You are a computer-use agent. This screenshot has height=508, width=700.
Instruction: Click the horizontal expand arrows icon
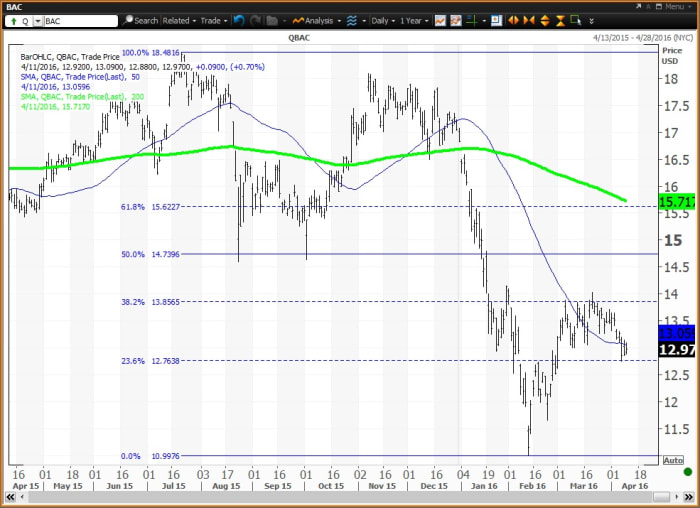pyautogui.click(x=513, y=20)
